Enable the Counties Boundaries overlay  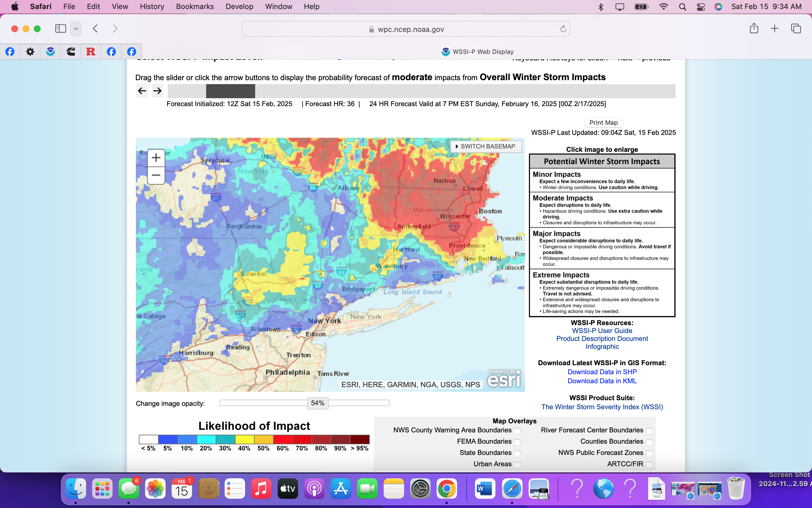649,442
